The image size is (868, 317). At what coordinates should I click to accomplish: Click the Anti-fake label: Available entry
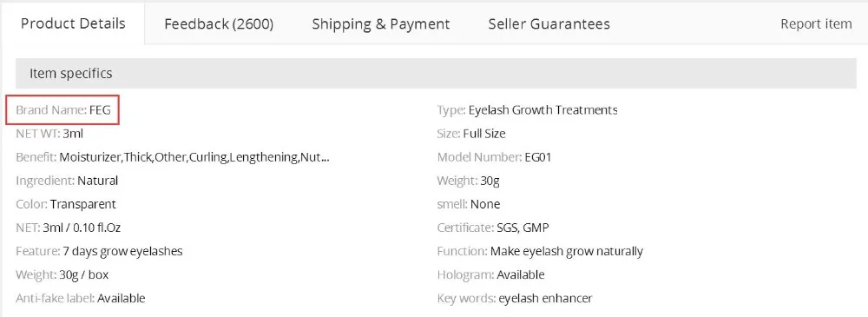point(81,298)
